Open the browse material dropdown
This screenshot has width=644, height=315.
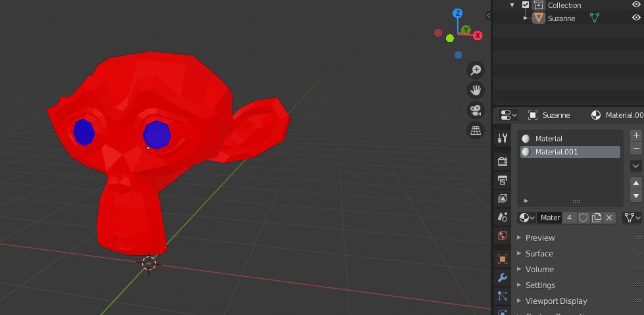pos(527,218)
